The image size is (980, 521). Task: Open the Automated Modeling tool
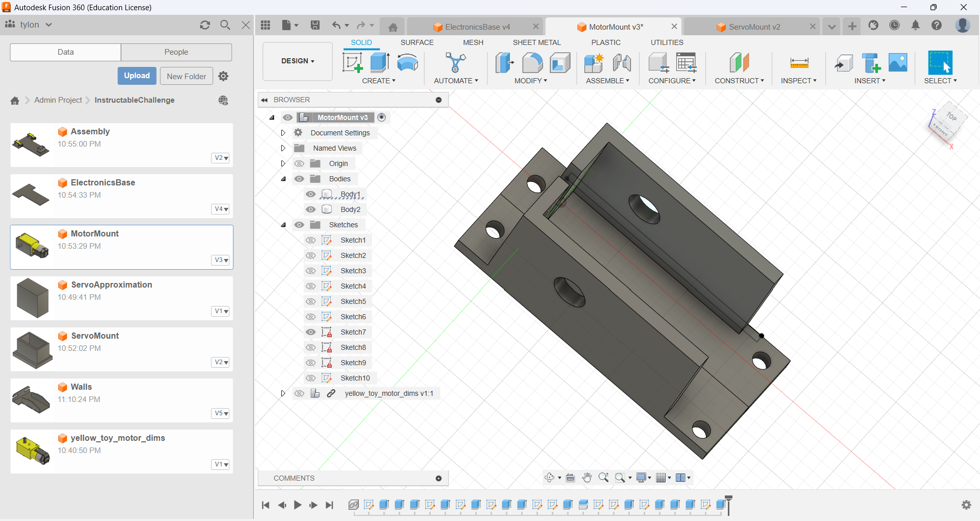tap(455, 63)
